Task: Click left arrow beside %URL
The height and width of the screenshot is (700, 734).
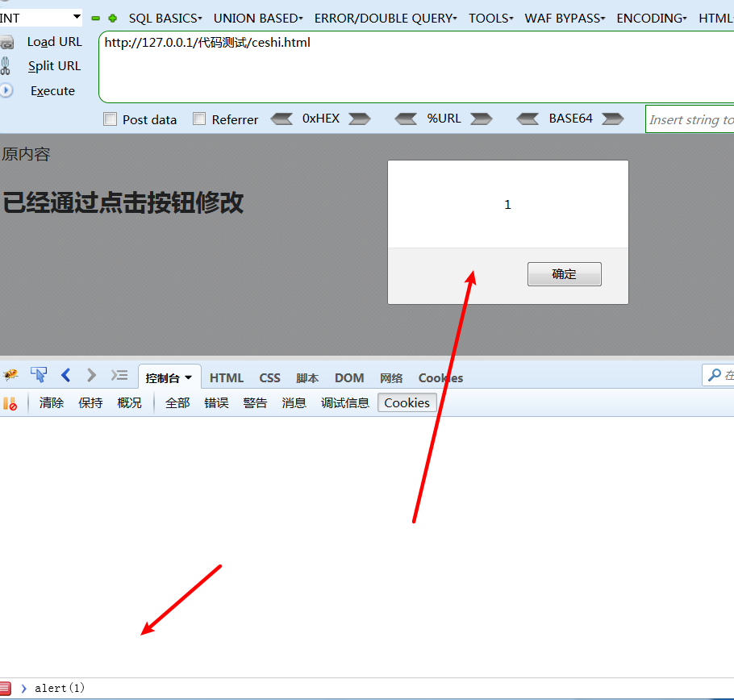Action: coord(406,119)
